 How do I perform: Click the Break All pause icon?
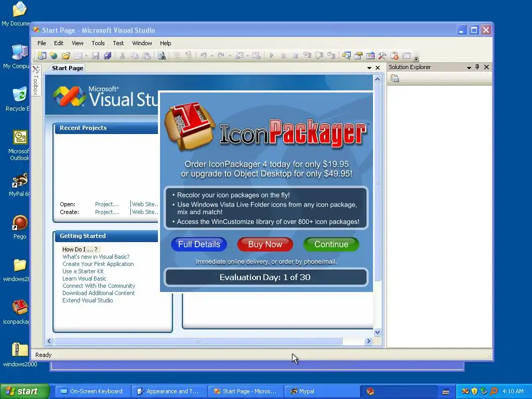pyautogui.click(x=283, y=56)
